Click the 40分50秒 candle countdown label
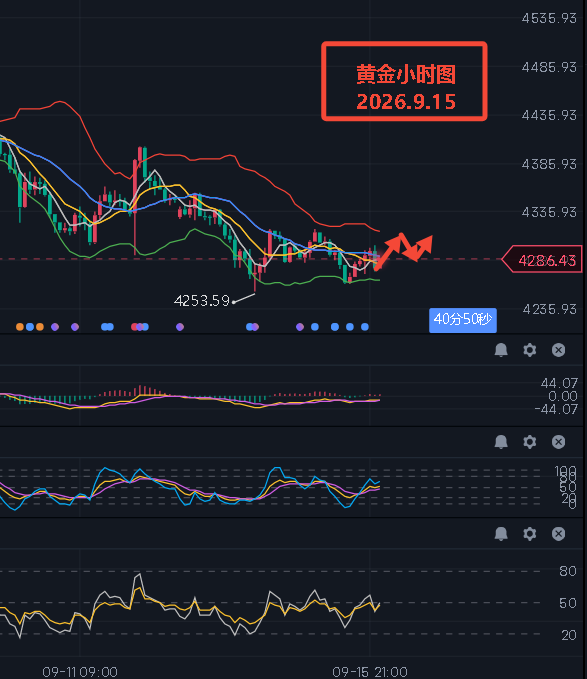Viewport: 587px width, 679px height. pyautogui.click(x=463, y=320)
